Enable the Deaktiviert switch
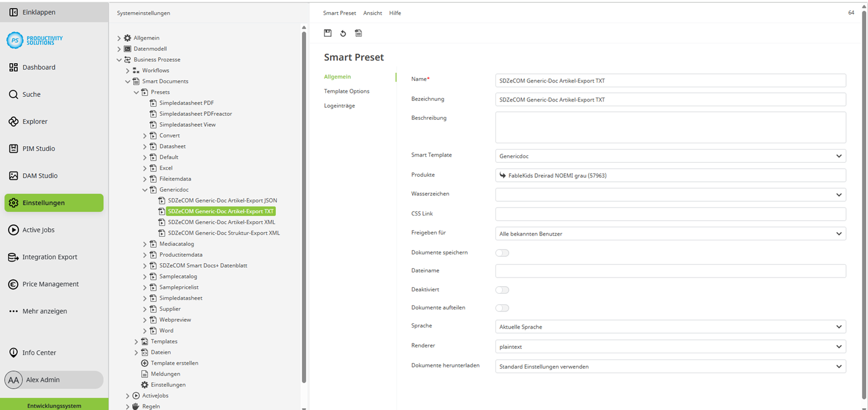The width and height of the screenshot is (868, 410). tap(502, 290)
